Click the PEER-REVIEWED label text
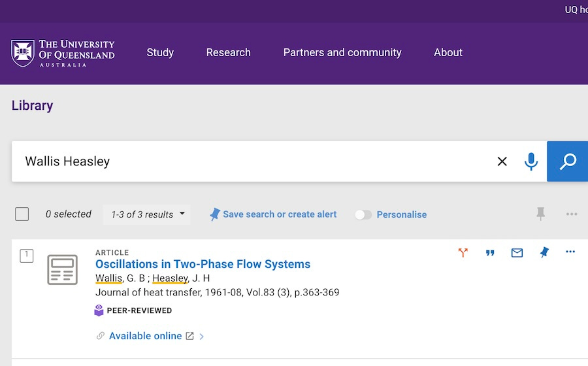The image size is (588, 366). [x=140, y=310]
